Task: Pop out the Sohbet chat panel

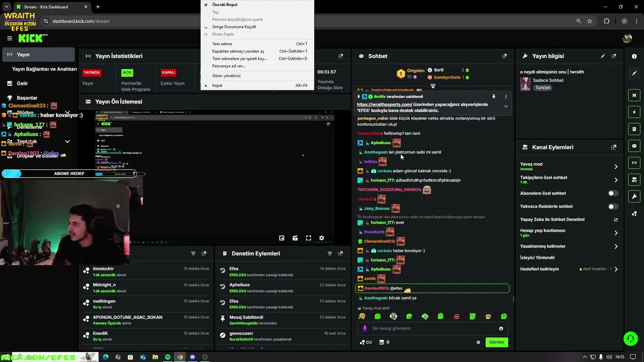Action: click(505, 56)
